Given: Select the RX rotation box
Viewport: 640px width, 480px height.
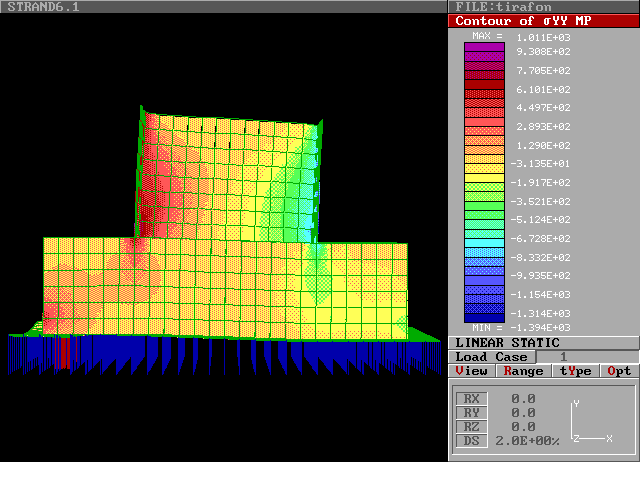Looking at the screenshot, I should tap(471, 399).
